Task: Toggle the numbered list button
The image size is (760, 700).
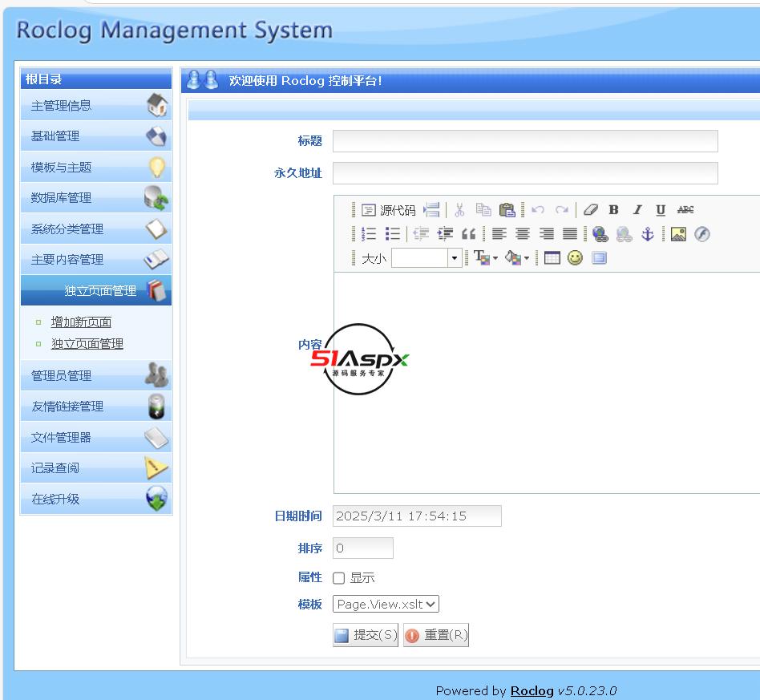Action: 369,234
